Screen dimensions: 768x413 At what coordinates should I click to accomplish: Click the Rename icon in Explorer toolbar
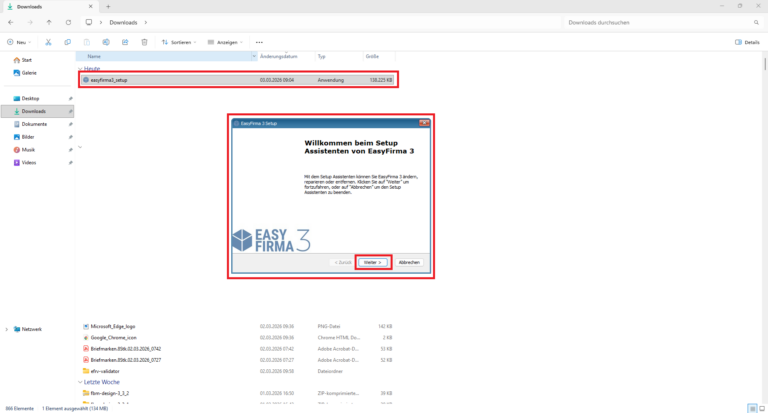106,42
